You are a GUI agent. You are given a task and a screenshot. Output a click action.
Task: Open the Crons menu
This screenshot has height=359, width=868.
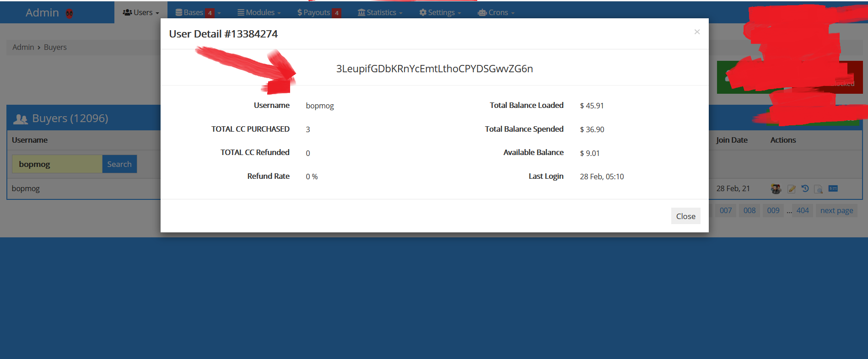click(x=496, y=12)
